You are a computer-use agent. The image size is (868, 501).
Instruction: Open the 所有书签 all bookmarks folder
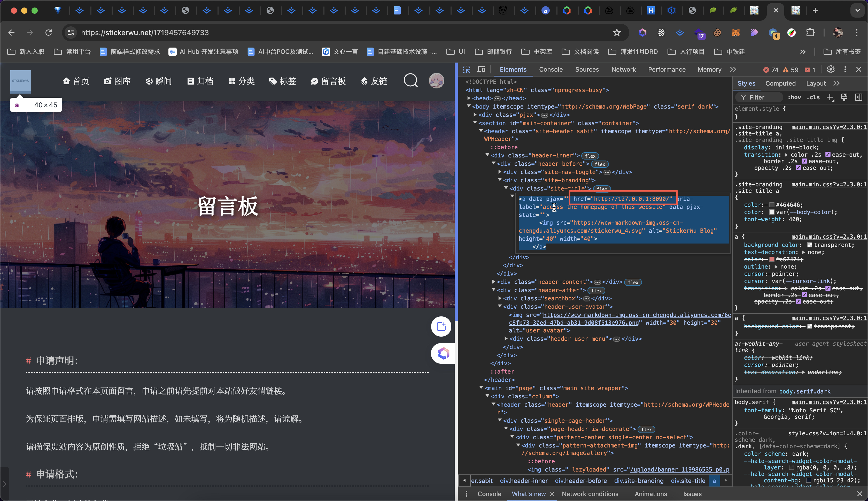pos(842,52)
